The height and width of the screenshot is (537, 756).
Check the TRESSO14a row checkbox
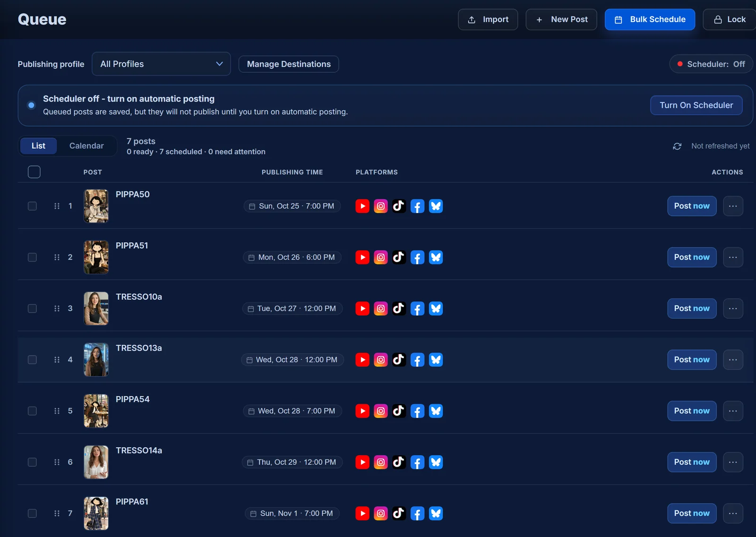point(32,462)
